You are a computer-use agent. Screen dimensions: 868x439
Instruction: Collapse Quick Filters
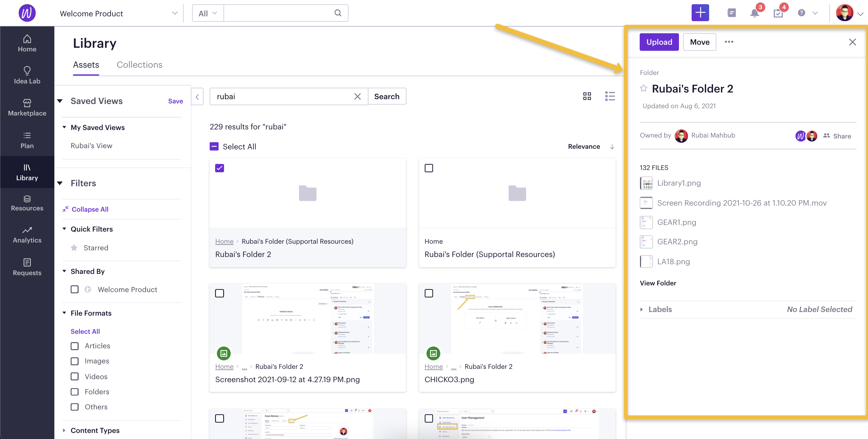click(64, 229)
